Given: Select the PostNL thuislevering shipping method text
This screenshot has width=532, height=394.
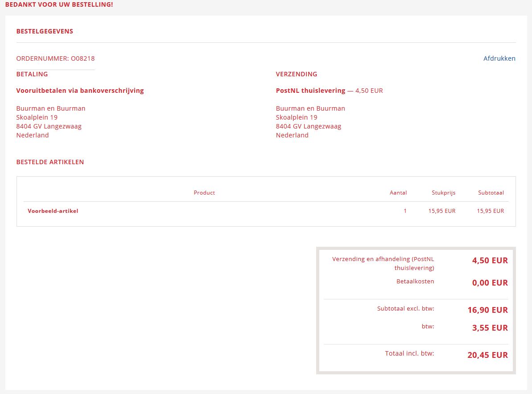Looking at the screenshot, I should 310,91.
